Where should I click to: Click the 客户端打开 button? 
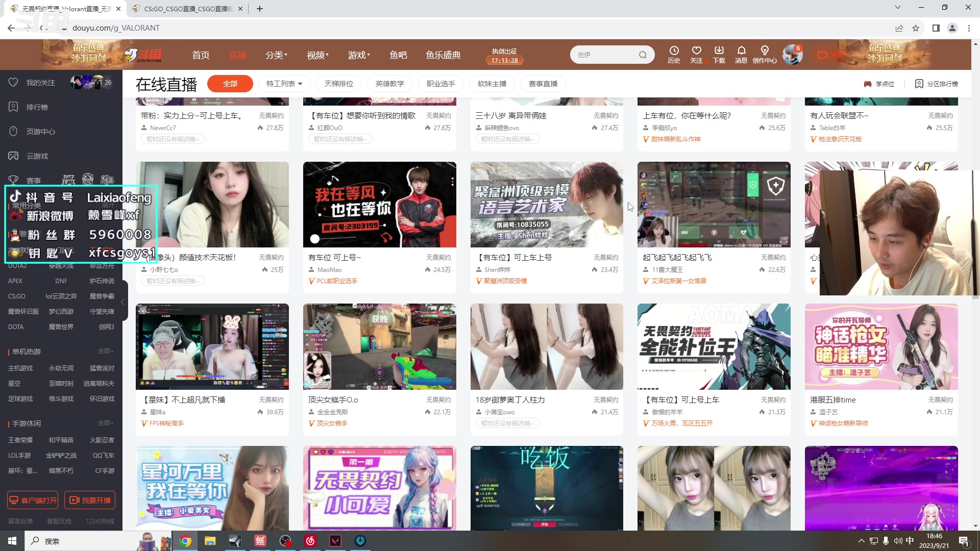(33, 500)
